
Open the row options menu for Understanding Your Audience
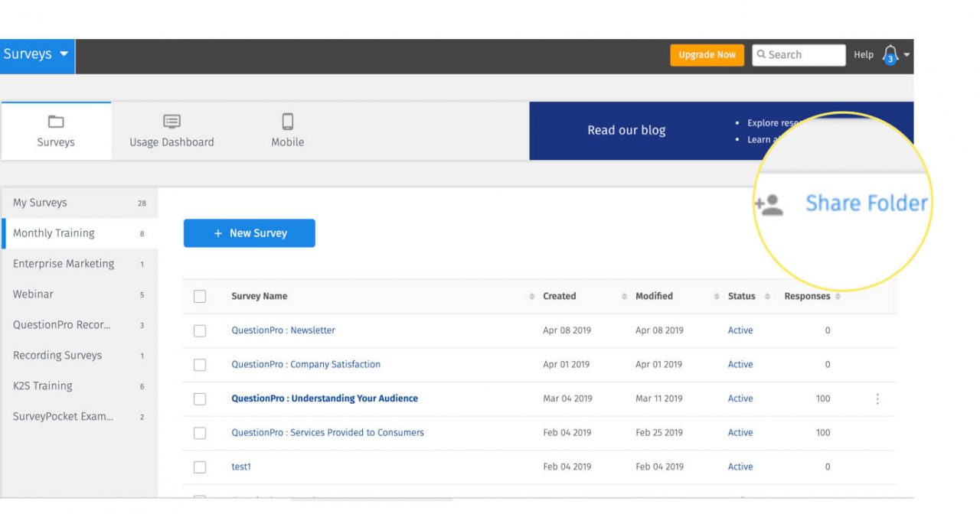click(x=877, y=399)
